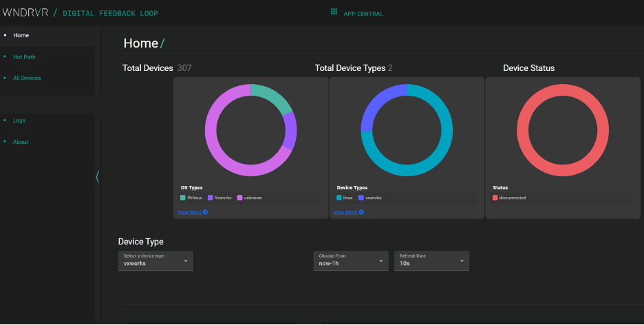The height and width of the screenshot is (325, 644).
Task: Go to Home in the sidebar
Action: (21, 35)
